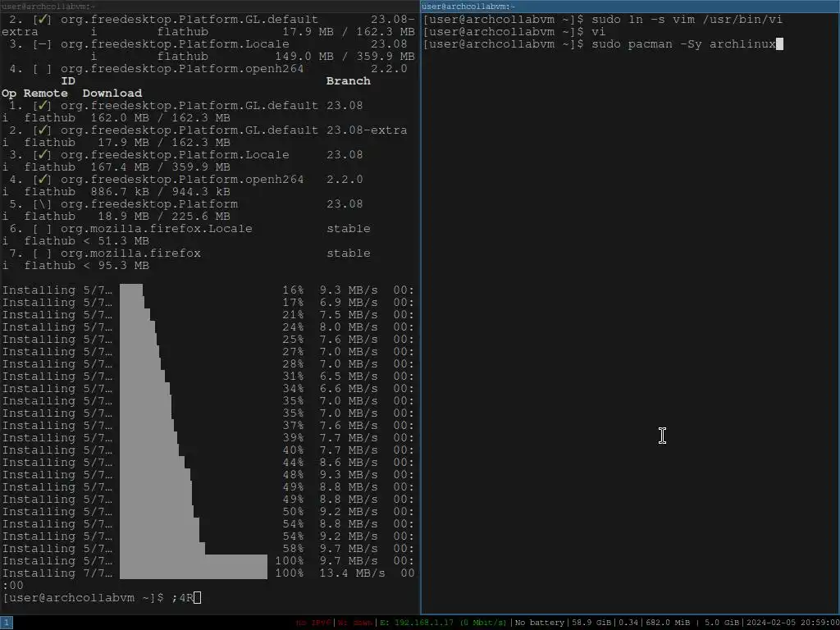
Task: Click the '44%' progress percentage
Action: coord(293,463)
